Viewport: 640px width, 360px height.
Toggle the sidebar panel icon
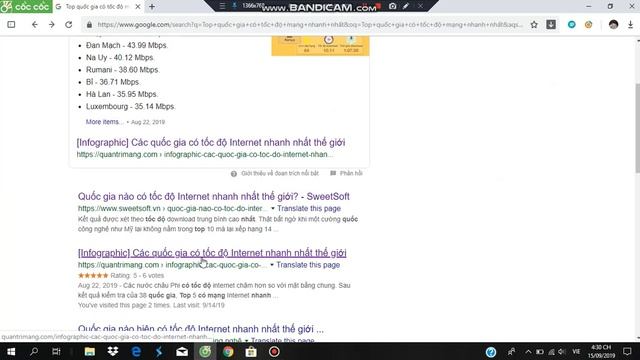click(x=11, y=24)
